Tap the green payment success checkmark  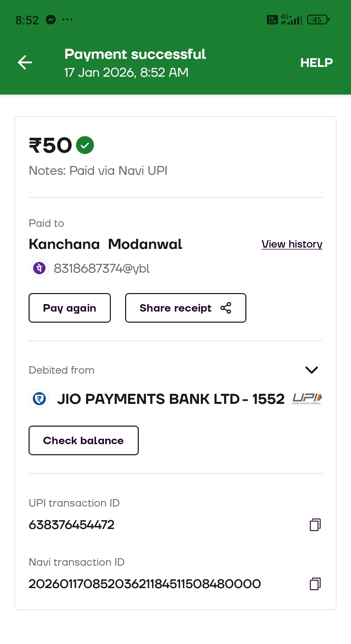pos(85,145)
